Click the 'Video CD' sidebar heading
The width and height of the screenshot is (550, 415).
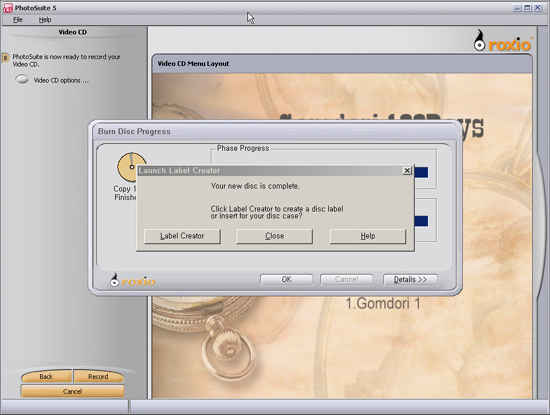[x=73, y=32]
